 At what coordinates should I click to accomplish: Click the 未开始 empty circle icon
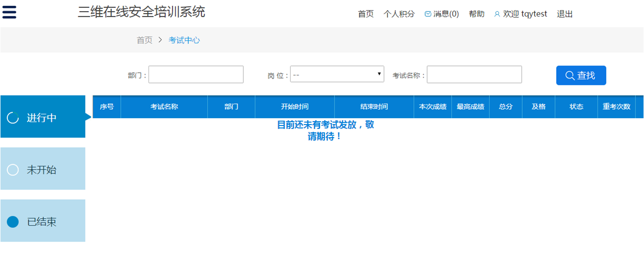click(13, 170)
